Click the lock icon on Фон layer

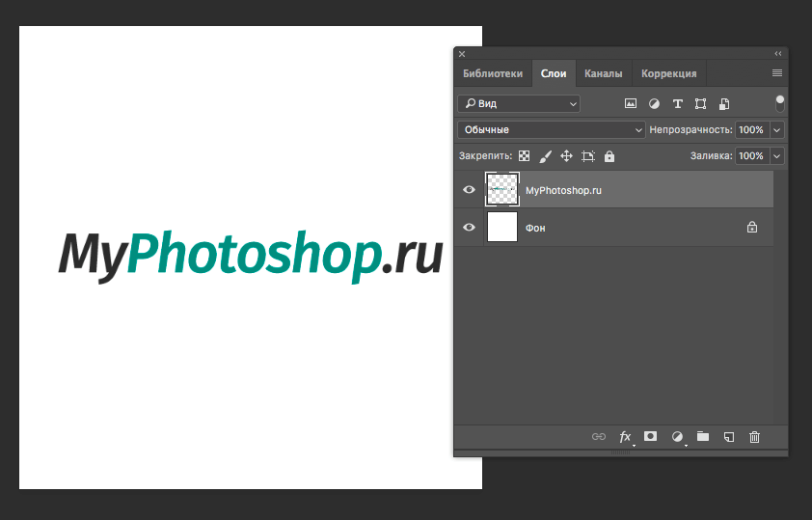click(752, 227)
